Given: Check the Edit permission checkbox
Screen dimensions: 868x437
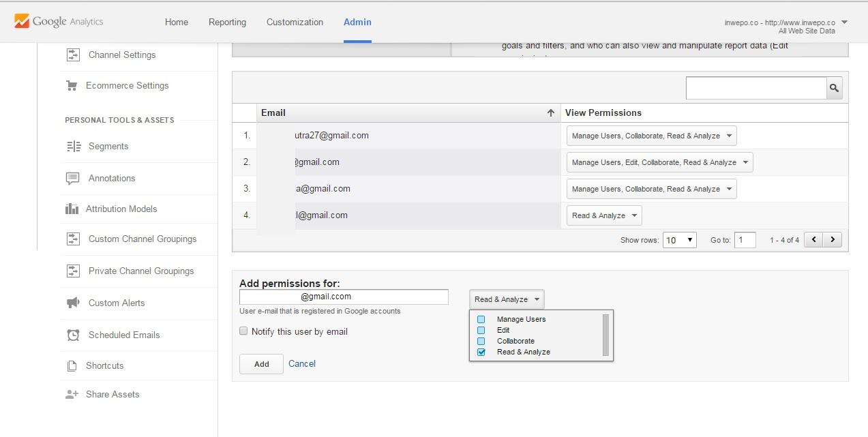Looking at the screenshot, I should [x=481, y=330].
